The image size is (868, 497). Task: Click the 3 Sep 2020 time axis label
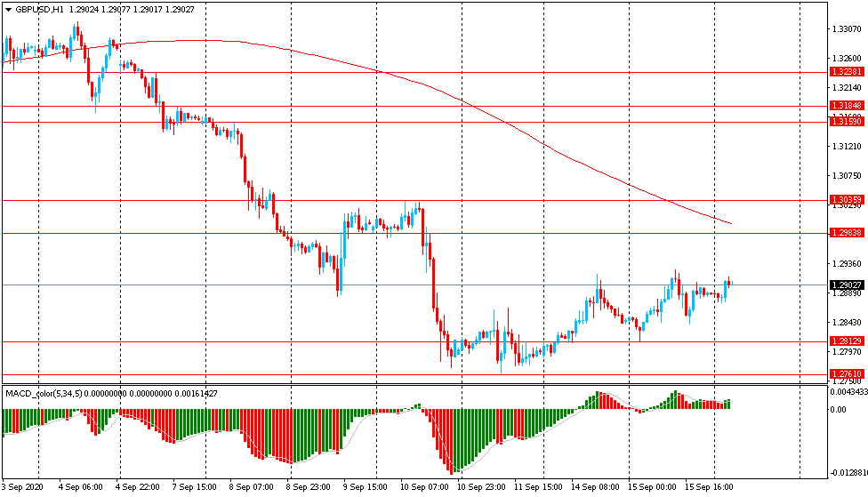click(22, 487)
